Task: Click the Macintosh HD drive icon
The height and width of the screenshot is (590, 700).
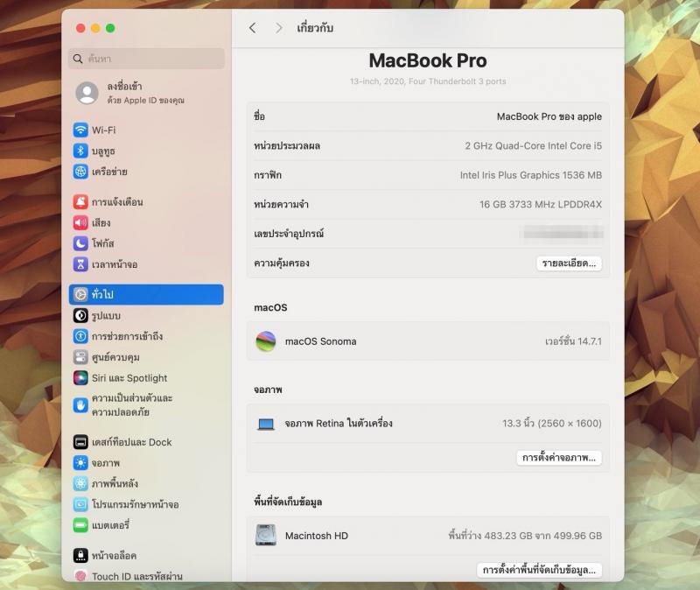Action: [x=266, y=535]
